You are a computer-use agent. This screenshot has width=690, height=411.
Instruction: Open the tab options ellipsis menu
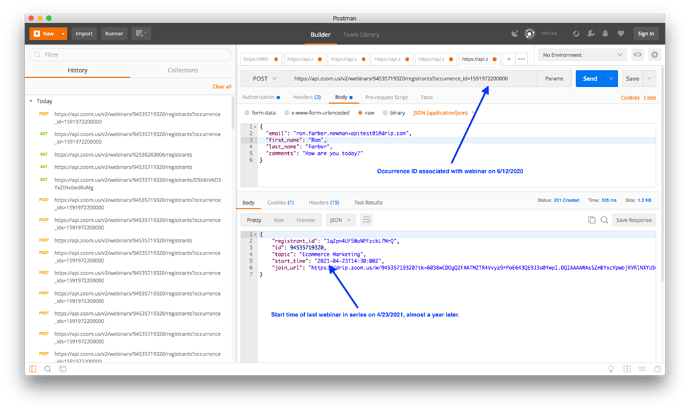pyautogui.click(x=521, y=59)
